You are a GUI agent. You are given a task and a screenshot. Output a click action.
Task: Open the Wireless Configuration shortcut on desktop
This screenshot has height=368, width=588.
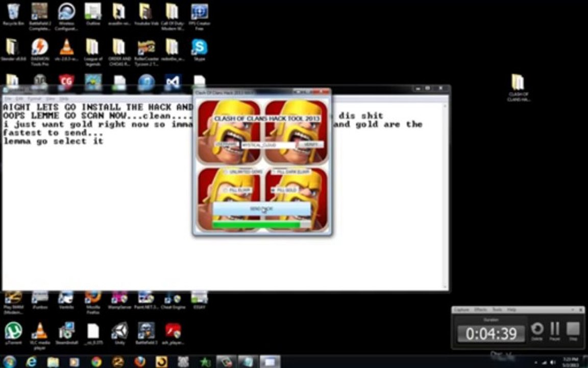tap(66, 16)
